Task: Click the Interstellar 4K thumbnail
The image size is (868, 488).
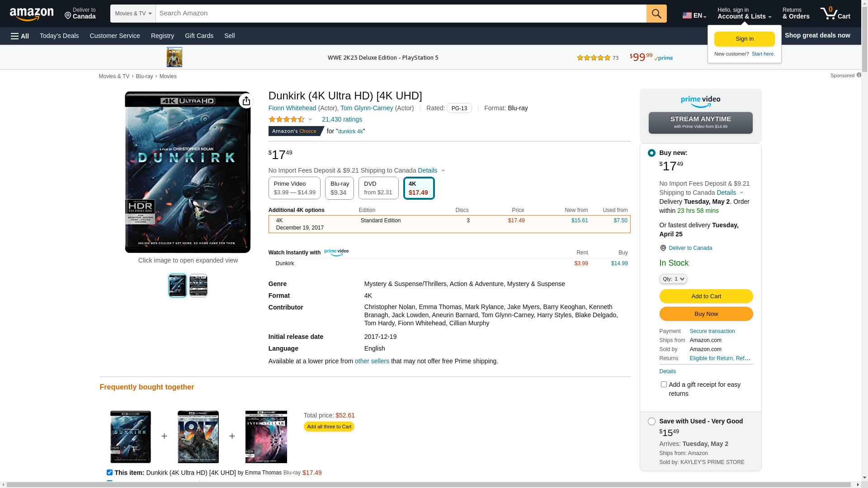Action: click(266, 437)
